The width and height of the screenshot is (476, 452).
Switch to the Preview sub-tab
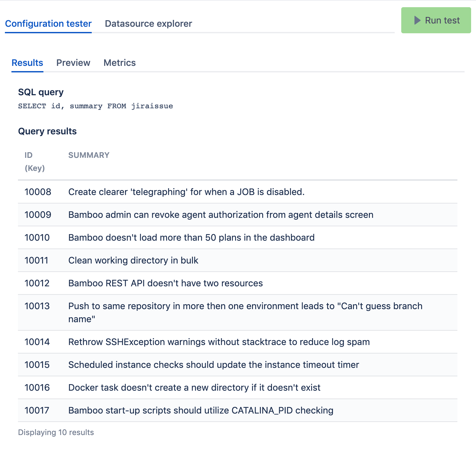tap(73, 63)
